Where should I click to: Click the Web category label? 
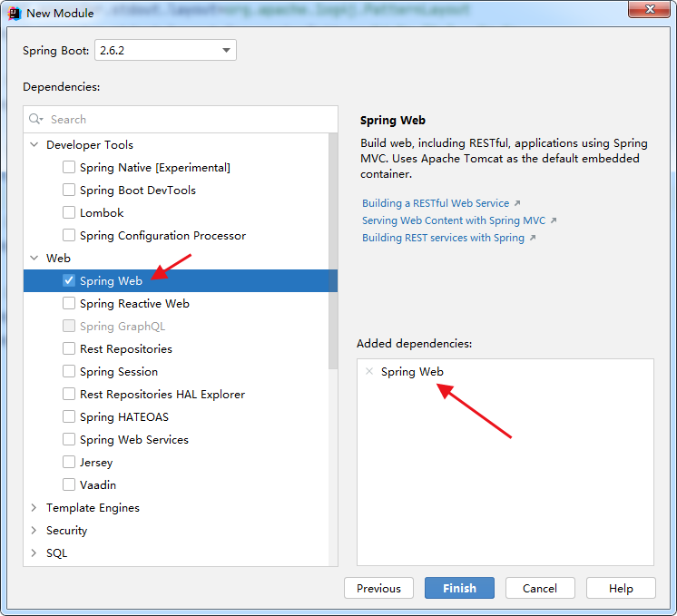coord(58,259)
